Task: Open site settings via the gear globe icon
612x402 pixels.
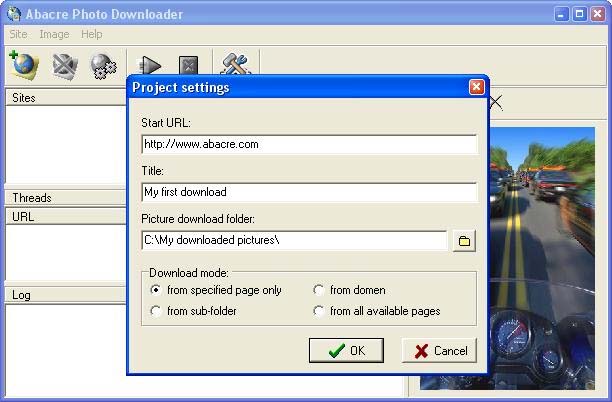Action: (104, 66)
